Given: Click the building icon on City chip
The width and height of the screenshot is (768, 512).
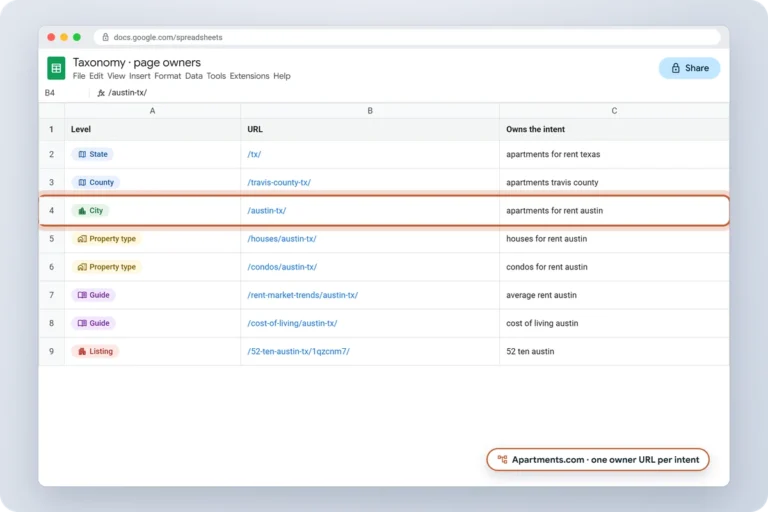Looking at the screenshot, I should [82, 211].
